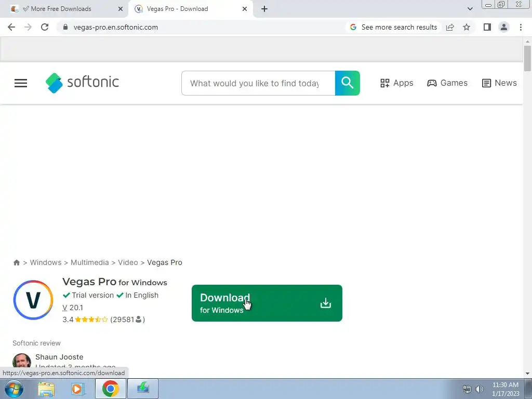The width and height of the screenshot is (532, 399).
Task: Open the tab search dropdown
Action: 470,9
